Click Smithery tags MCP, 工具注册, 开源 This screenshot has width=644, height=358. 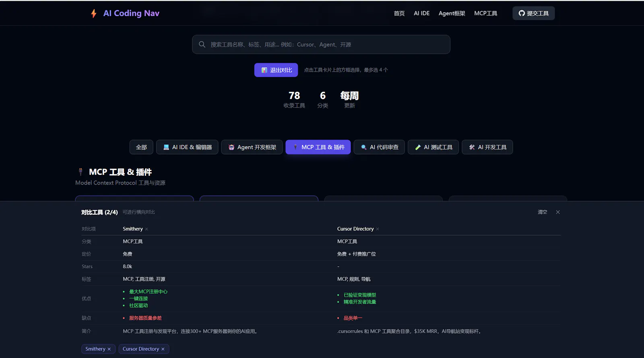[x=144, y=279]
